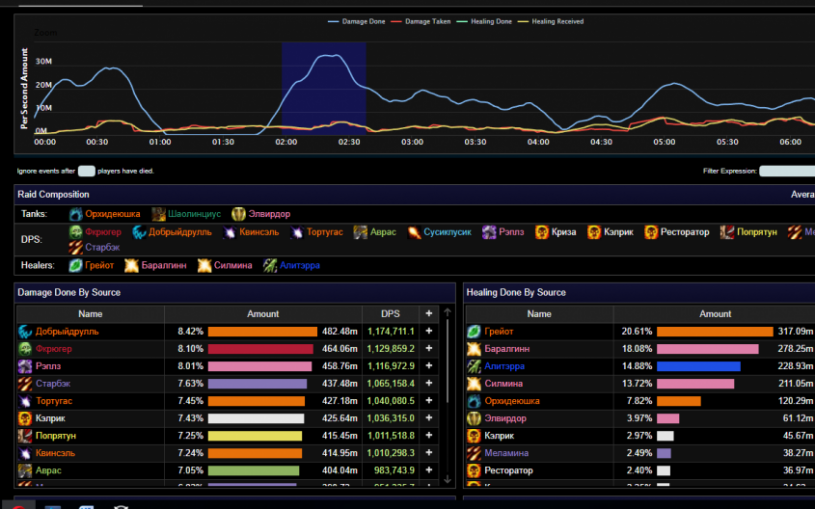
Task: Click the Ignore events after deaths input box
Action: (86, 171)
